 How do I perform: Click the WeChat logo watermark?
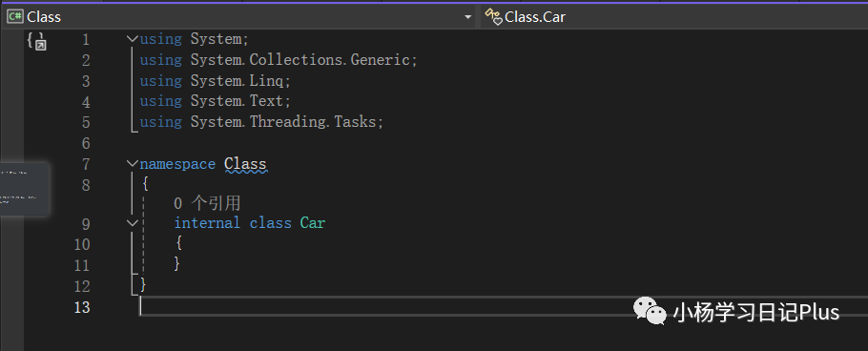click(650, 311)
